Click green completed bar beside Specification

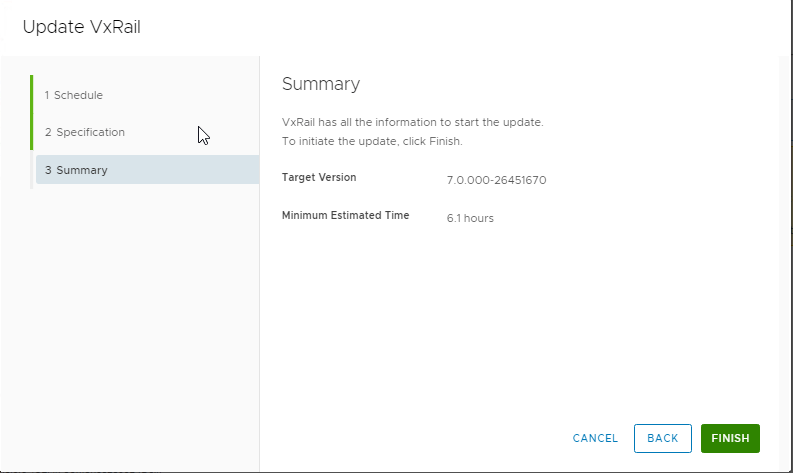pos(32,132)
